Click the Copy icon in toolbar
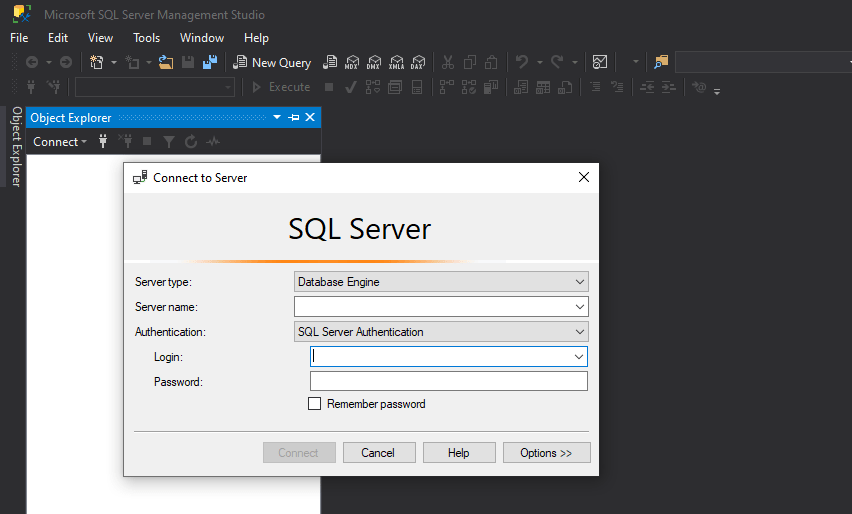The height and width of the screenshot is (514, 852). pos(470,62)
